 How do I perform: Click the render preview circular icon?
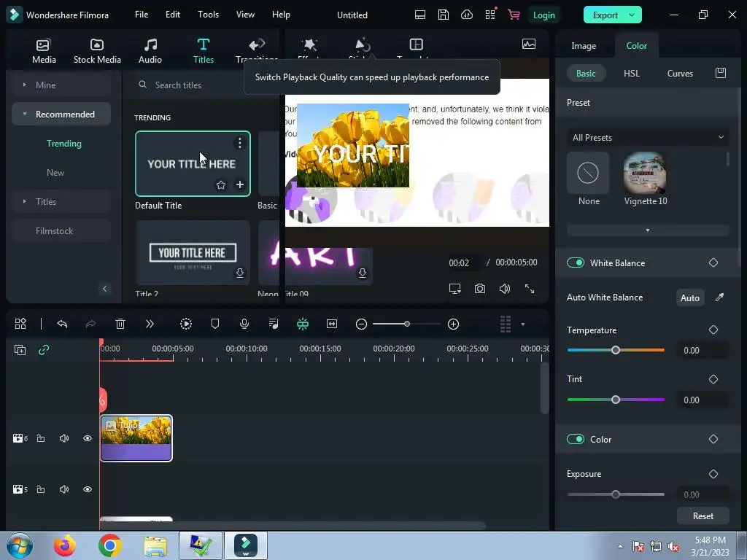click(186, 324)
